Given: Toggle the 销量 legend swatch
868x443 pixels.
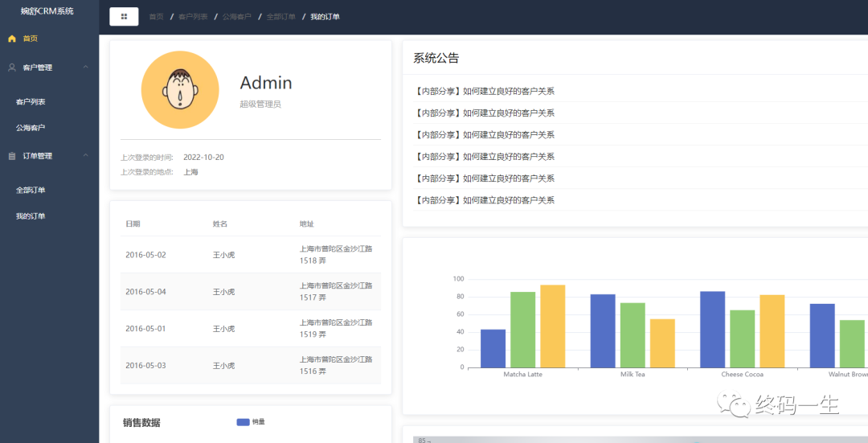Looking at the screenshot, I should pos(243,422).
